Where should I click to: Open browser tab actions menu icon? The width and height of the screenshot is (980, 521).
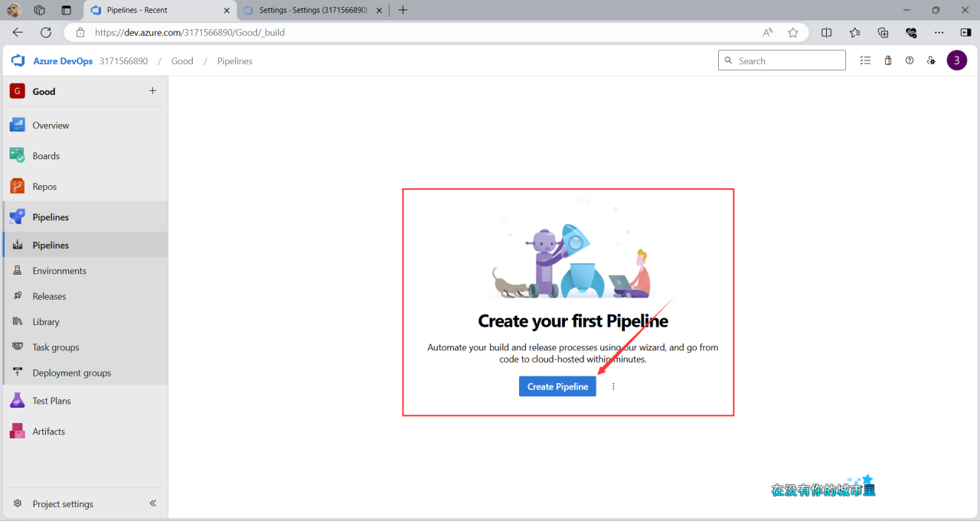[x=66, y=10]
